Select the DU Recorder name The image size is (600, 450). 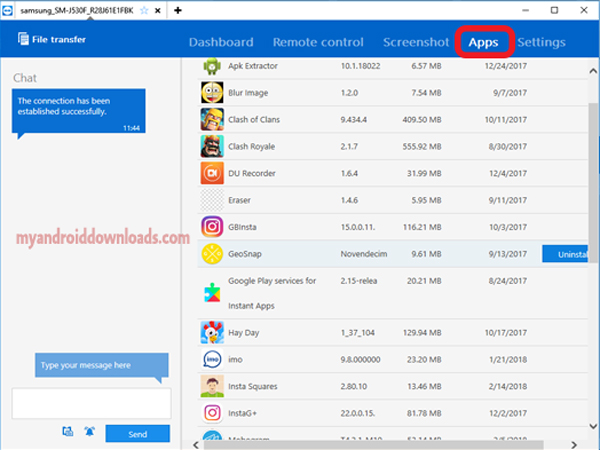click(252, 173)
